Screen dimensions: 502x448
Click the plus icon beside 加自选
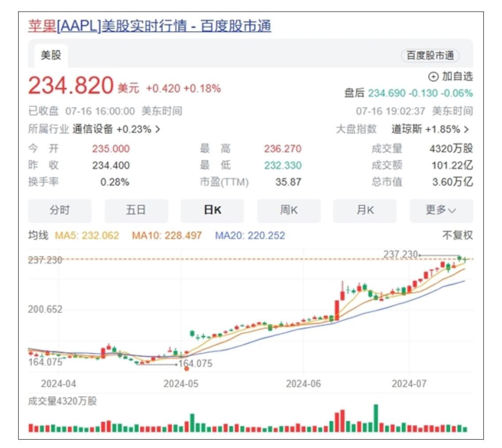pyautogui.click(x=433, y=77)
